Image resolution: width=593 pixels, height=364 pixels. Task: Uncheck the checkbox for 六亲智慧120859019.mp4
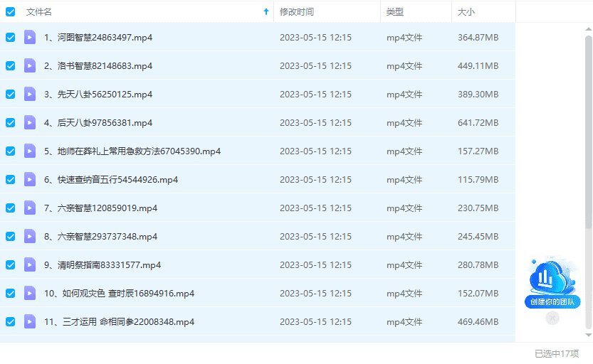pyautogui.click(x=11, y=208)
